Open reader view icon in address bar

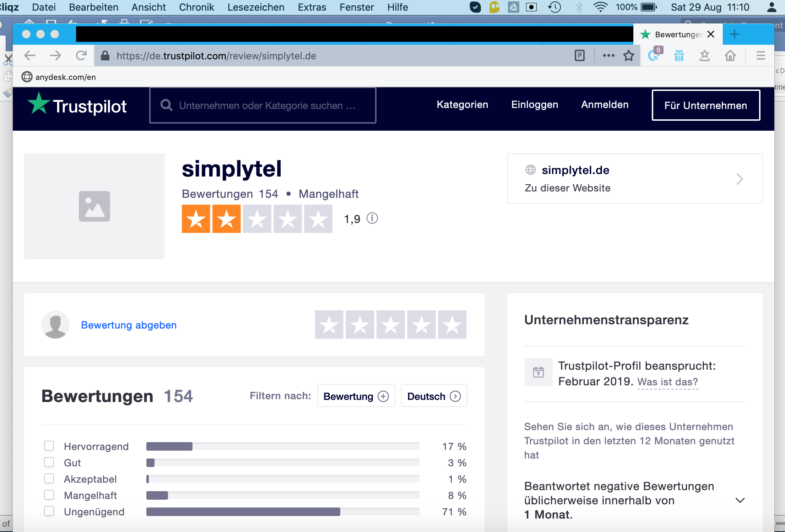[x=579, y=55]
